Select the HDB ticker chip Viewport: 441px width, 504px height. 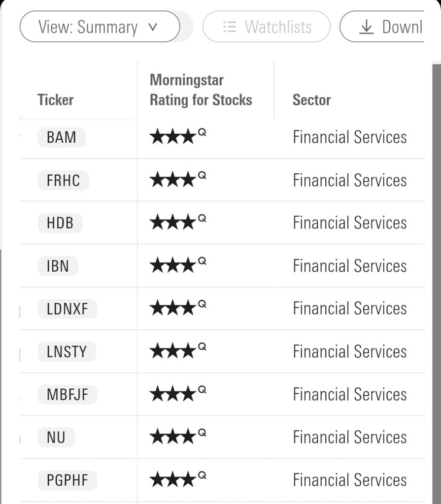pos(60,223)
